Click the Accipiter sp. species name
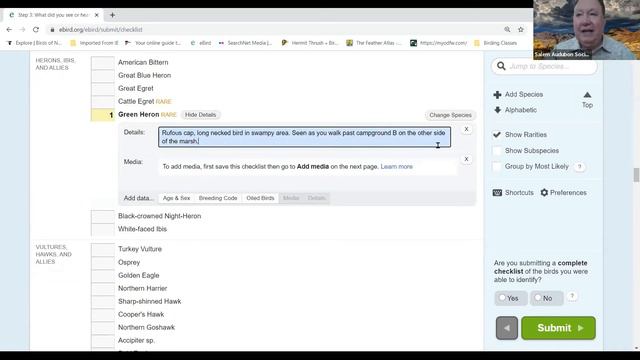 click(x=136, y=341)
